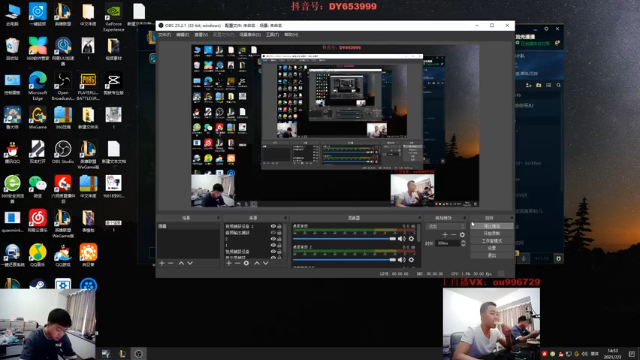Adjust the 桌面音频 2 volume slider
640x360 pixels.
pos(344,260)
